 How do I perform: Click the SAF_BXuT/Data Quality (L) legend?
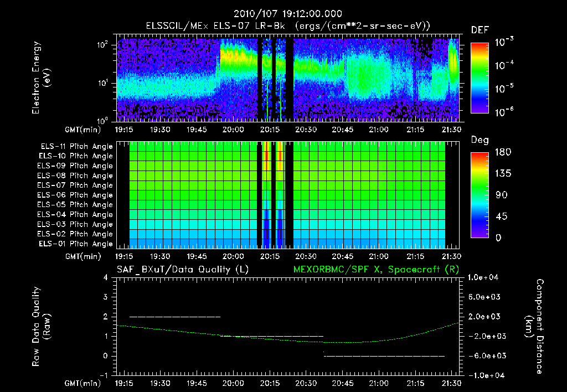pyautogui.click(x=183, y=270)
